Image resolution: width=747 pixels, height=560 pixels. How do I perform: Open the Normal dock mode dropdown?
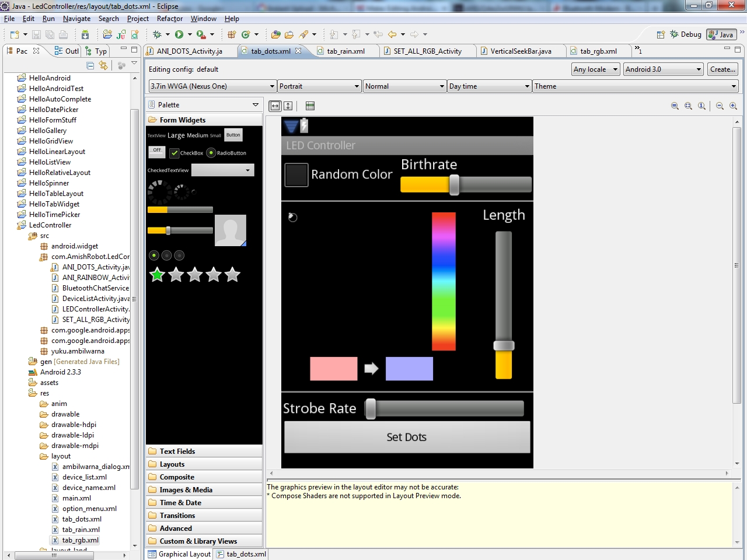click(404, 86)
